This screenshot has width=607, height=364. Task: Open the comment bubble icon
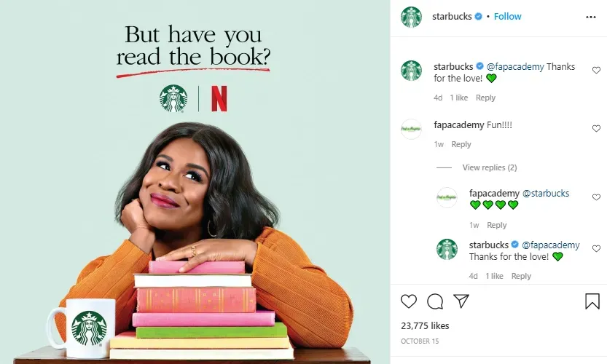click(x=435, y=301)
